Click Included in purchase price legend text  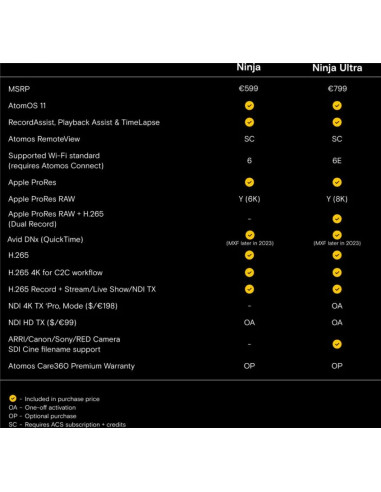[62, 399]
